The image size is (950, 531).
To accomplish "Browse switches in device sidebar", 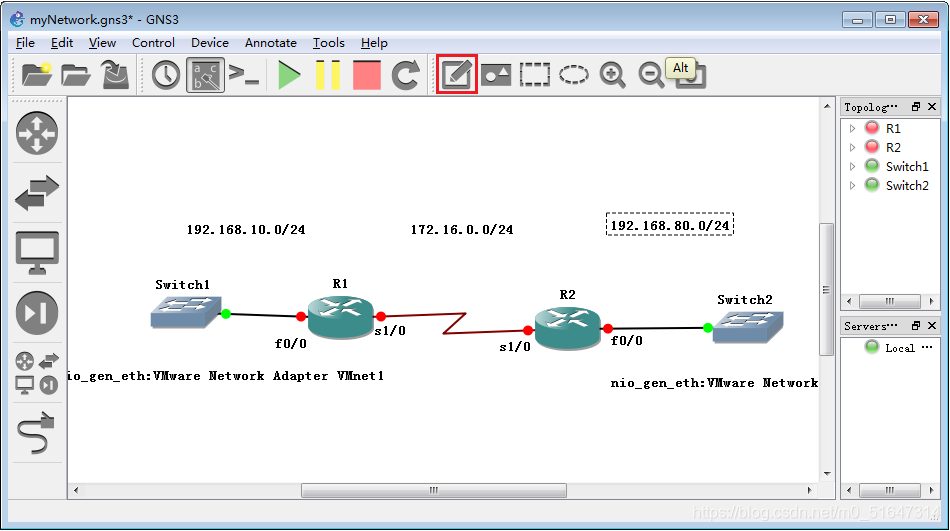I will click(37, 193).
